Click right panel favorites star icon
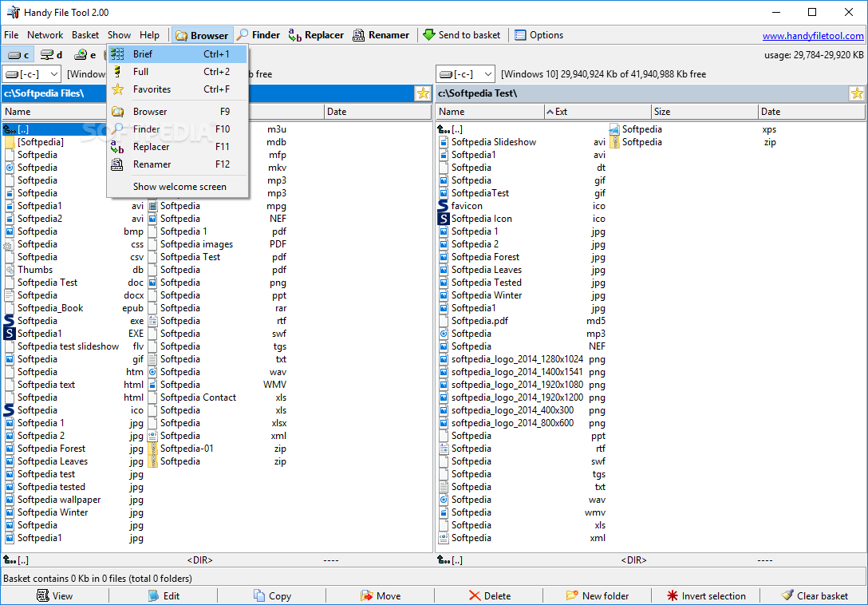Screen dimensions: 868x605 [x=857, y=93]
